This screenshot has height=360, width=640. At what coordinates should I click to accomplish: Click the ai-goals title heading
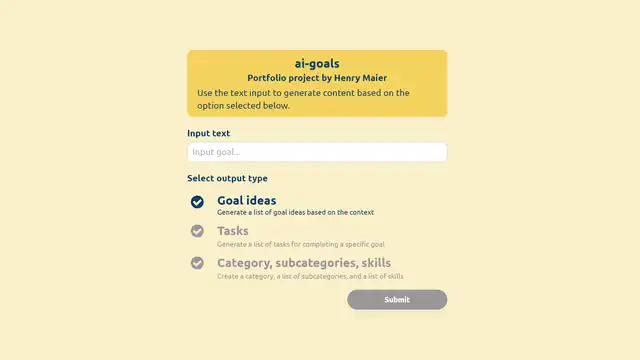tap(317, 64)
